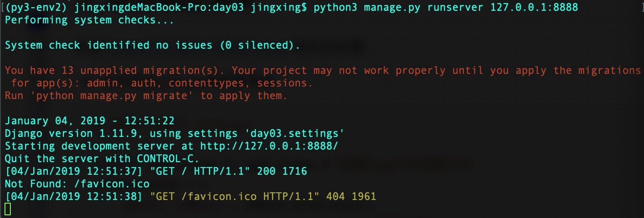Click the 'January 04, 2019 - 12:51:22' timestamp
Screen dimensions: 644x218
click(x=89, y=121)
